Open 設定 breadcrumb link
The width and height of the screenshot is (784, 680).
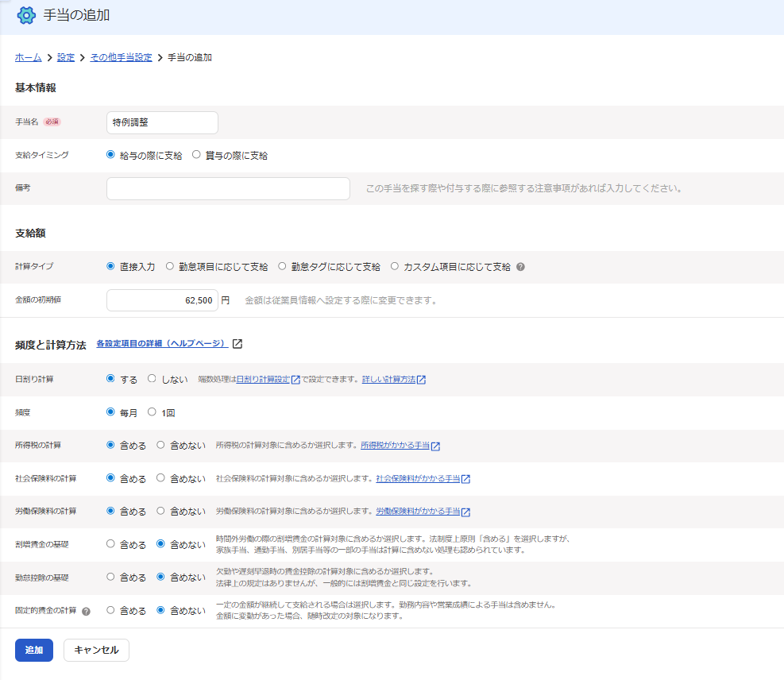click(65, 57)
